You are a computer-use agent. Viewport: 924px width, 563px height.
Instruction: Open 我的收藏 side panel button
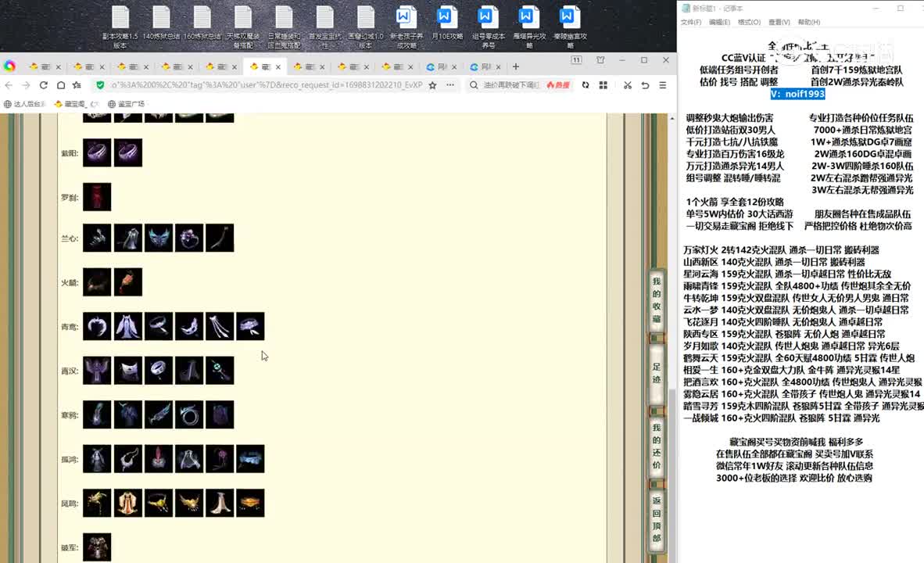tap(657, 300)
